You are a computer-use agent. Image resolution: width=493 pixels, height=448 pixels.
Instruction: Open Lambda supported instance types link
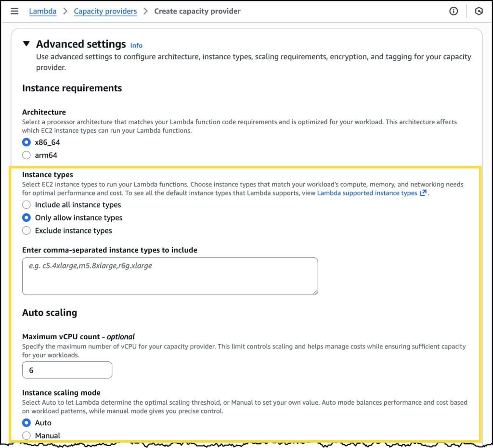click(367, 193)
